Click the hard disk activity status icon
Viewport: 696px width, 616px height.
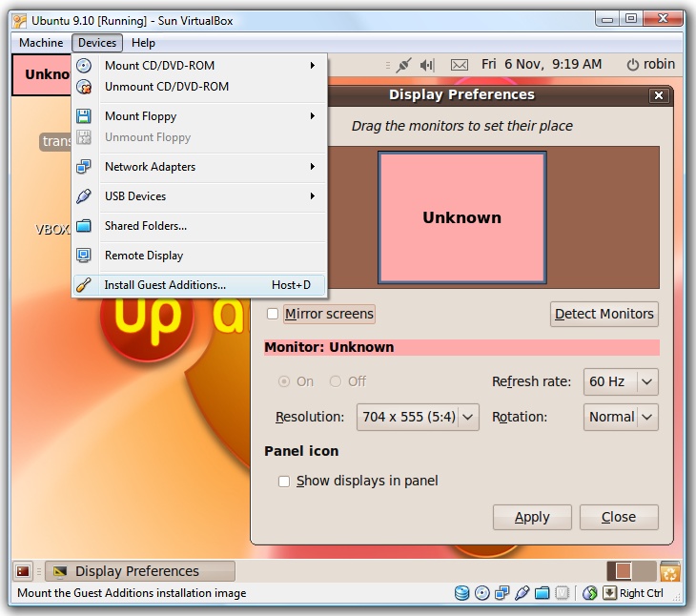coord(462,593)
